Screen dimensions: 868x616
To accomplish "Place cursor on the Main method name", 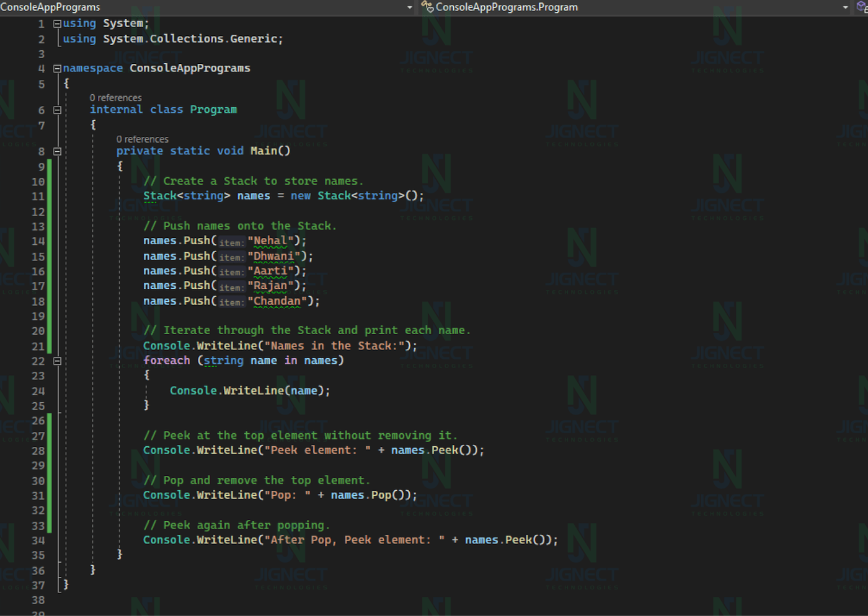I will tap(263, 151).
